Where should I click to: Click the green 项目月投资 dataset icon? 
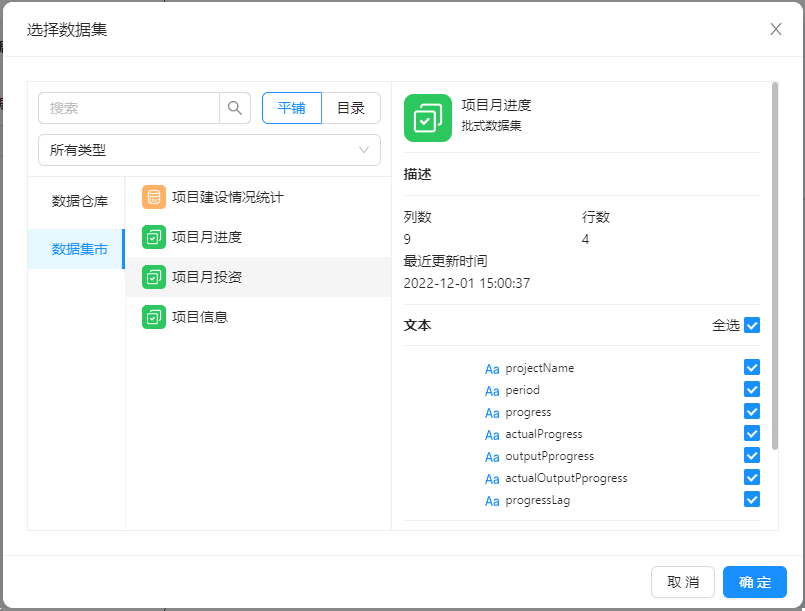[x=153, y=277]
